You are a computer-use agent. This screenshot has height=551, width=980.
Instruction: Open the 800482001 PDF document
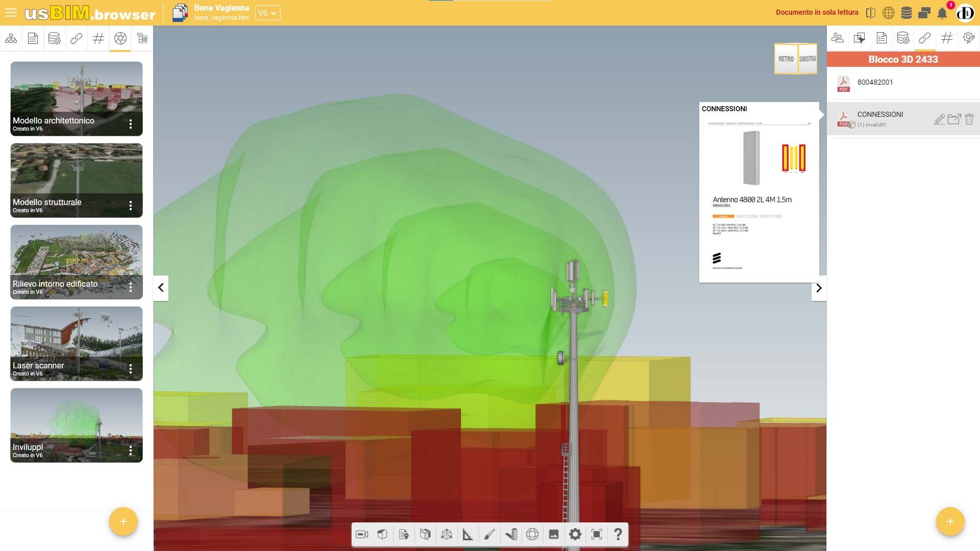(875, 82)
